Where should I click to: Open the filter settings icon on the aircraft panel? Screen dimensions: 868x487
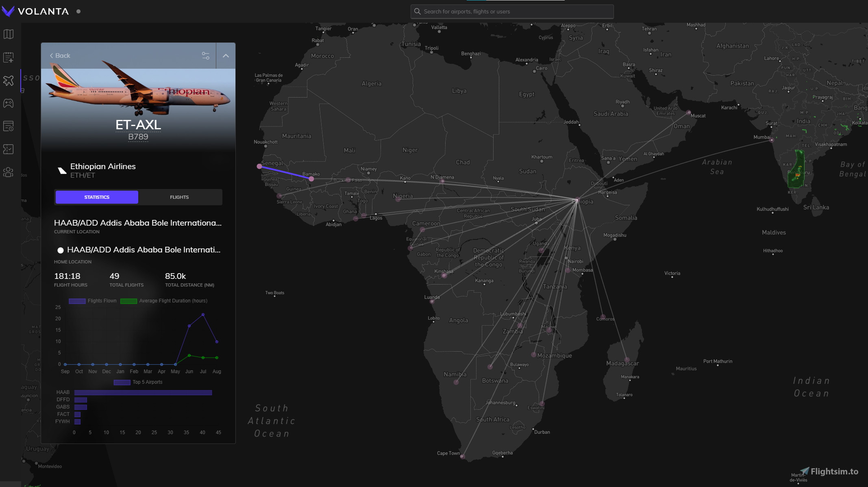tap(205, 56)
